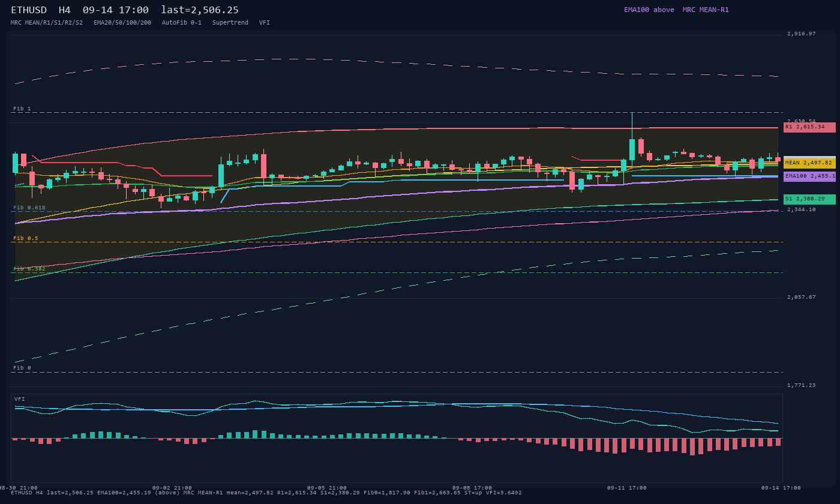Click the bottom status summary line

pos(266,493)
